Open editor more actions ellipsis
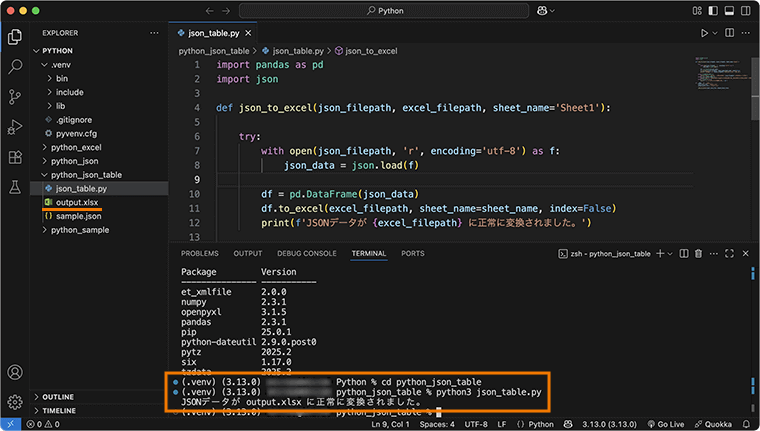The width and height of the screenshot is (760, 431). click(x=745, y=33)
